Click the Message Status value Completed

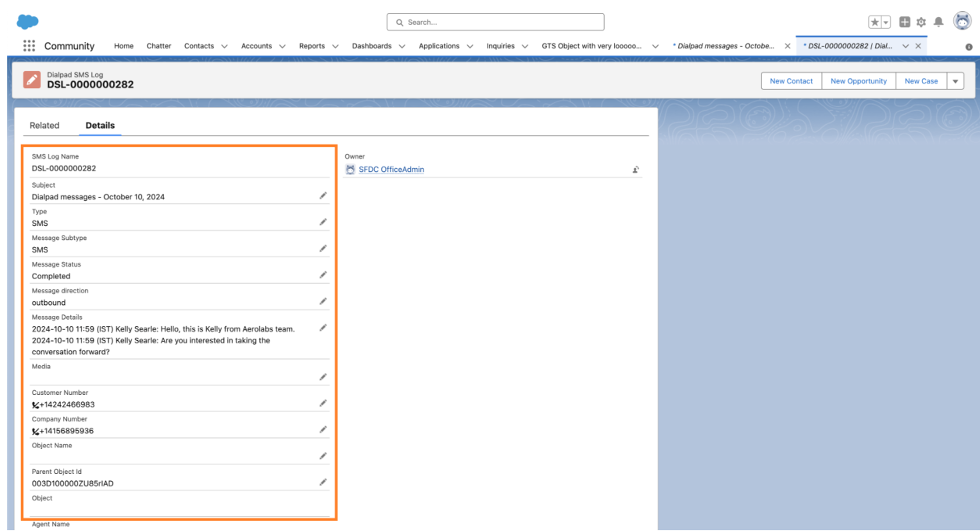click(51, 276)
